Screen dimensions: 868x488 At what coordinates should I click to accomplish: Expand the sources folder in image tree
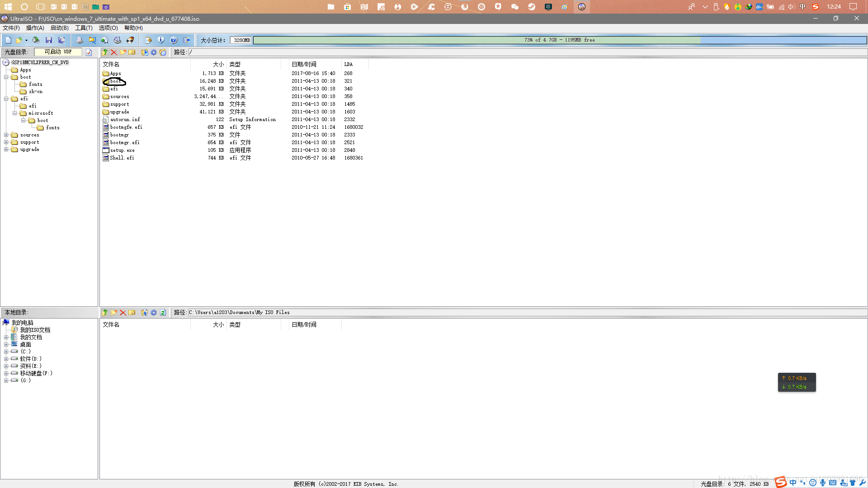point(6,135)
